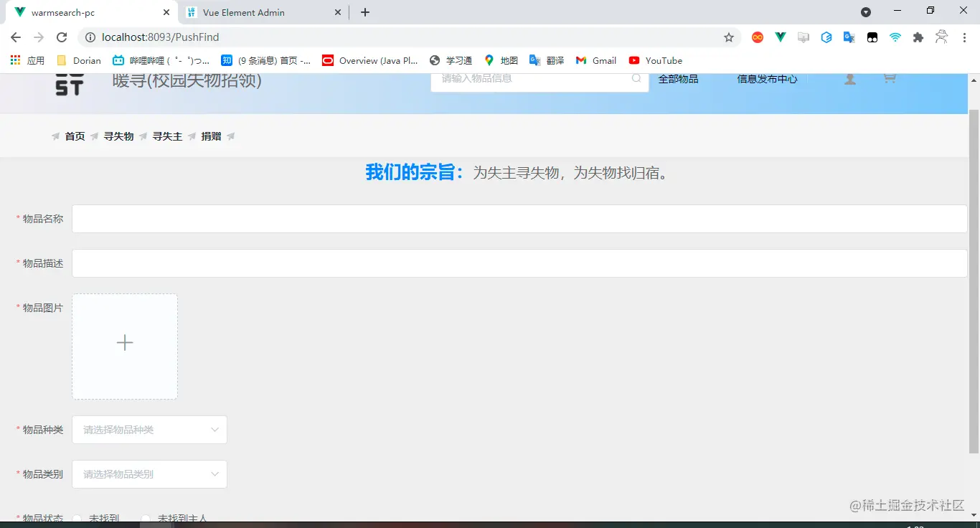
Task: Open the Gmail bookmark
Action: [x=596, y=60]
